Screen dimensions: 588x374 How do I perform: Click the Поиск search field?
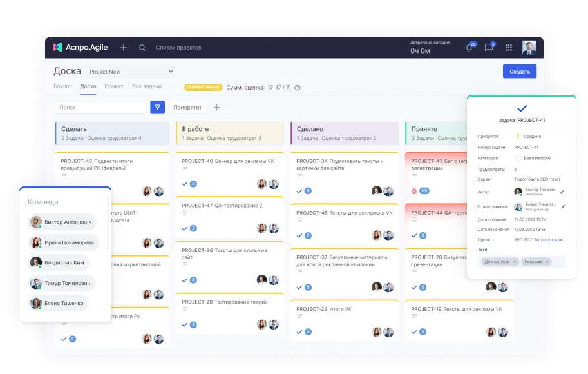coord(100,108)
